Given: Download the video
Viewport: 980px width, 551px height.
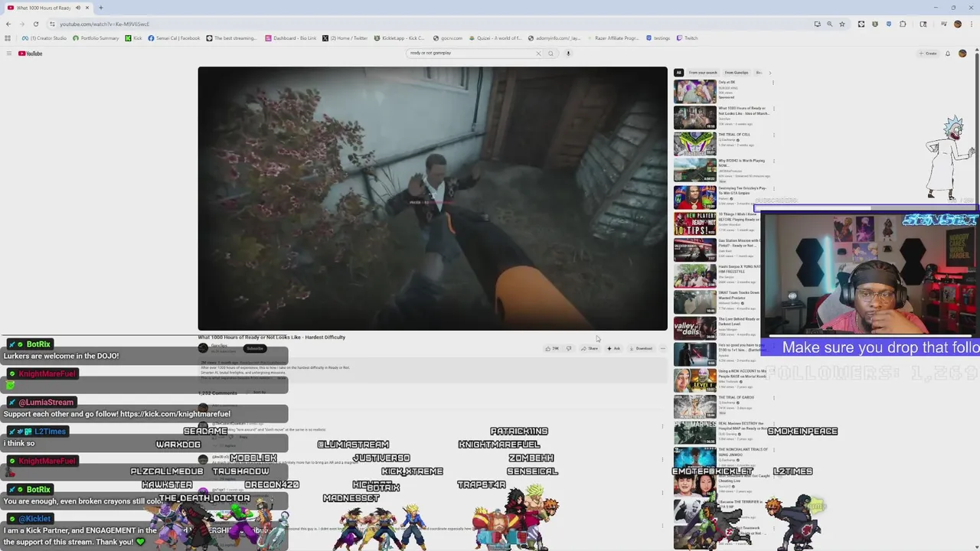Looking at the screenshot, I should click(642, 348).
